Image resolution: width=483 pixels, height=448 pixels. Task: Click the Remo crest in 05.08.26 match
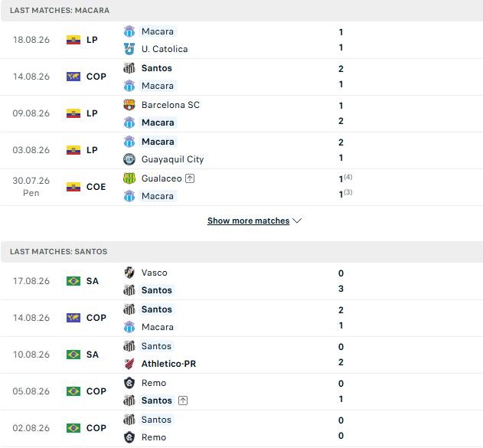(129, 383)
